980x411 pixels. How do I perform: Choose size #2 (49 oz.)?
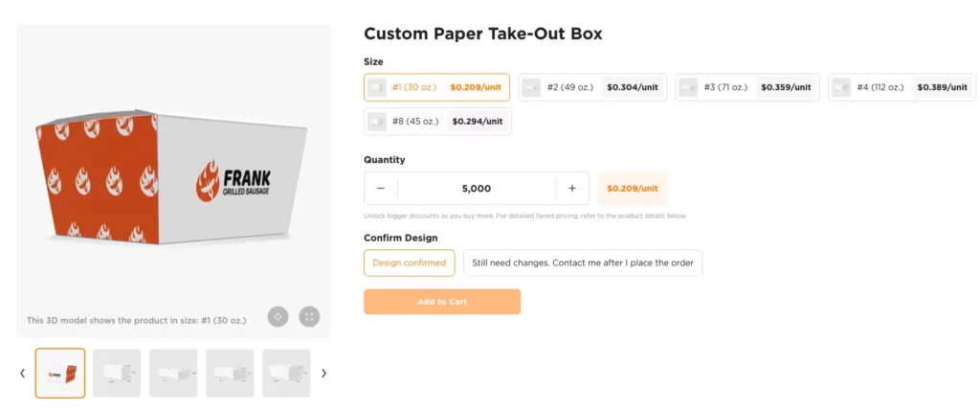pos(591,87)
